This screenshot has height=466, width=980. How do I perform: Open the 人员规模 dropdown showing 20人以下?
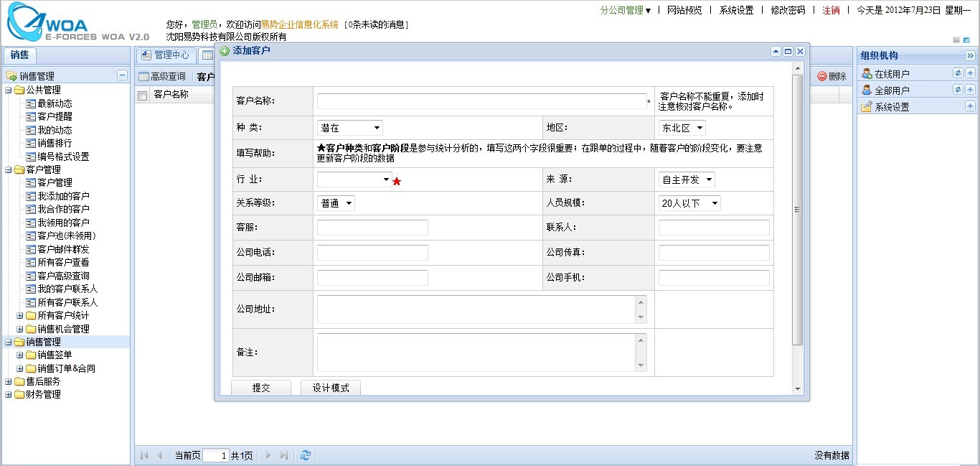(689, 203)
